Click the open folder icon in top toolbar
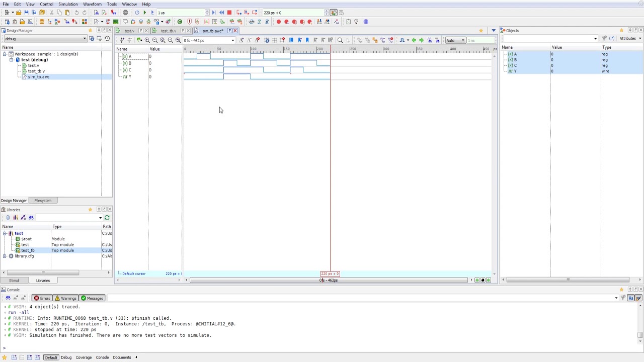 (19, 13)
